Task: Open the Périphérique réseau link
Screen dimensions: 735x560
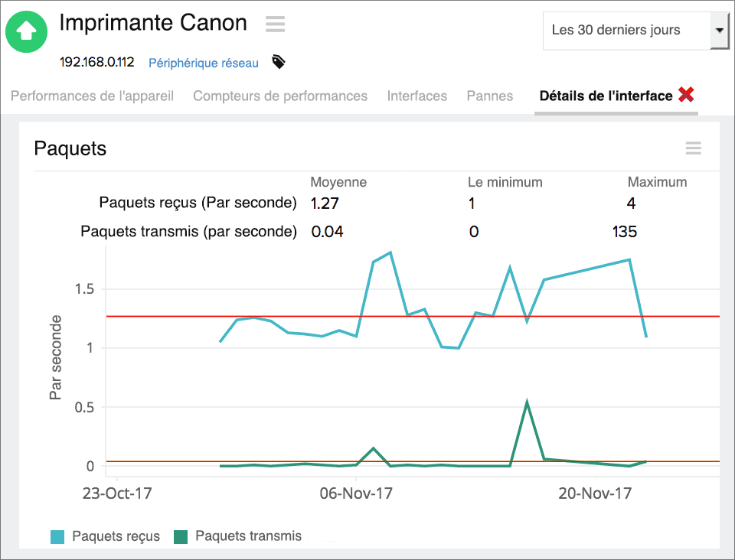Action: pos(203,63)
